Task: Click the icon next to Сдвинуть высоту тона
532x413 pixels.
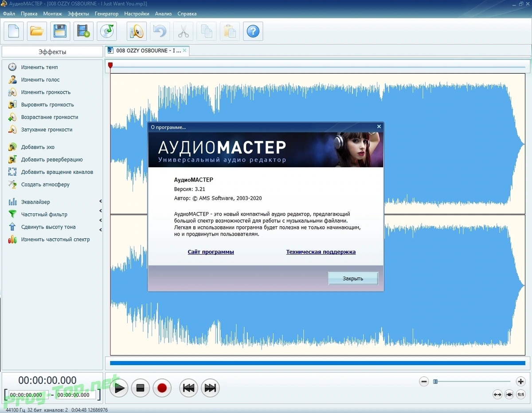Action: pos(12,227)
